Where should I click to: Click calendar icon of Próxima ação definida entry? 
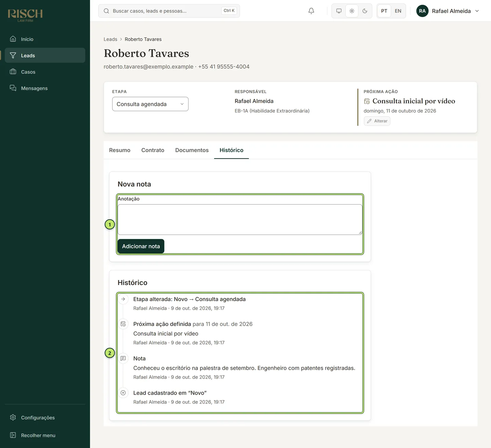123,324
